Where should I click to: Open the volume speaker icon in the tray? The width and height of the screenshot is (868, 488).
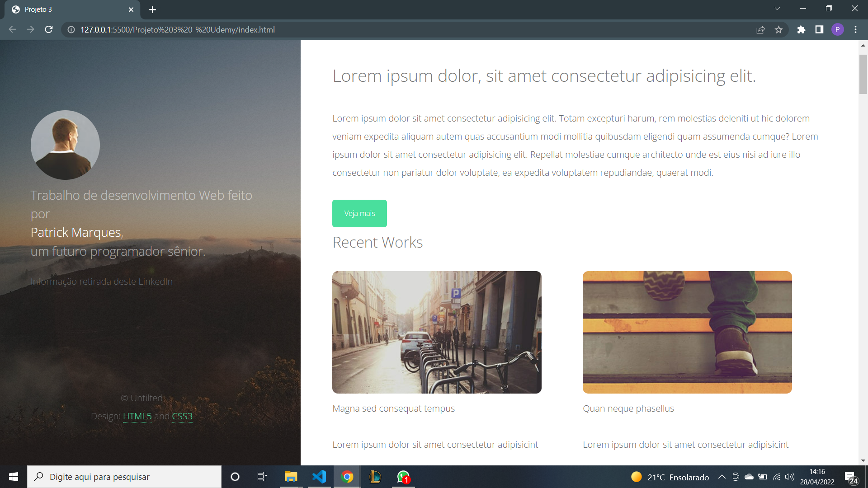pyautogui.click(x=789, y=477)
